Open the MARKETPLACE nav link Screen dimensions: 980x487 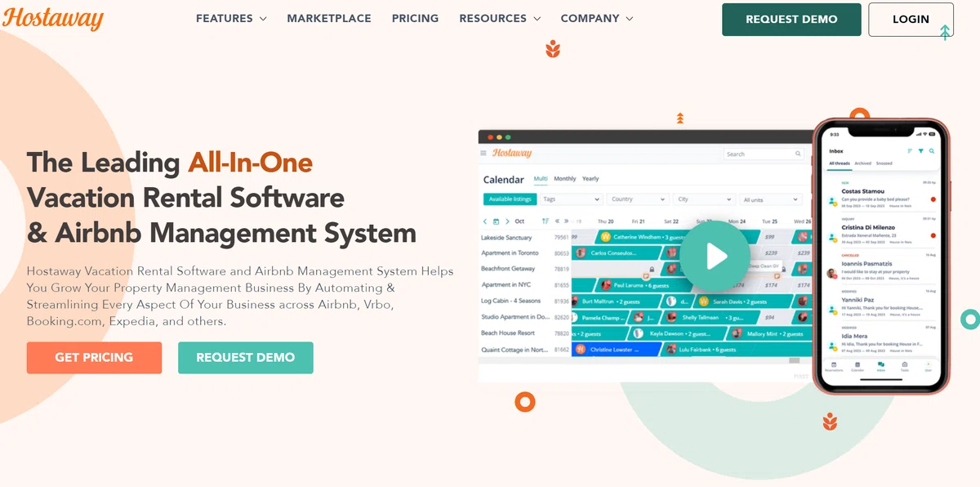pyautogui.click(x=329, y=18)
